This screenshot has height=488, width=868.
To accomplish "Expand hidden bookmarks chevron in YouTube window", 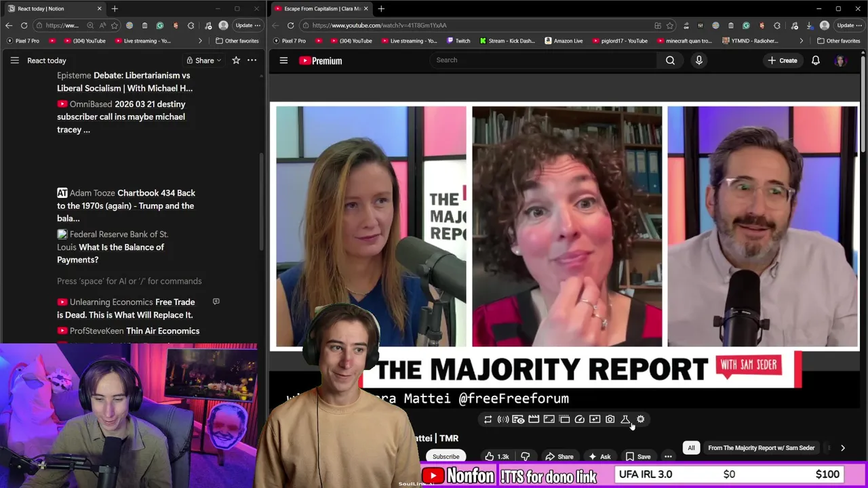I will click(x=801, y=41).
